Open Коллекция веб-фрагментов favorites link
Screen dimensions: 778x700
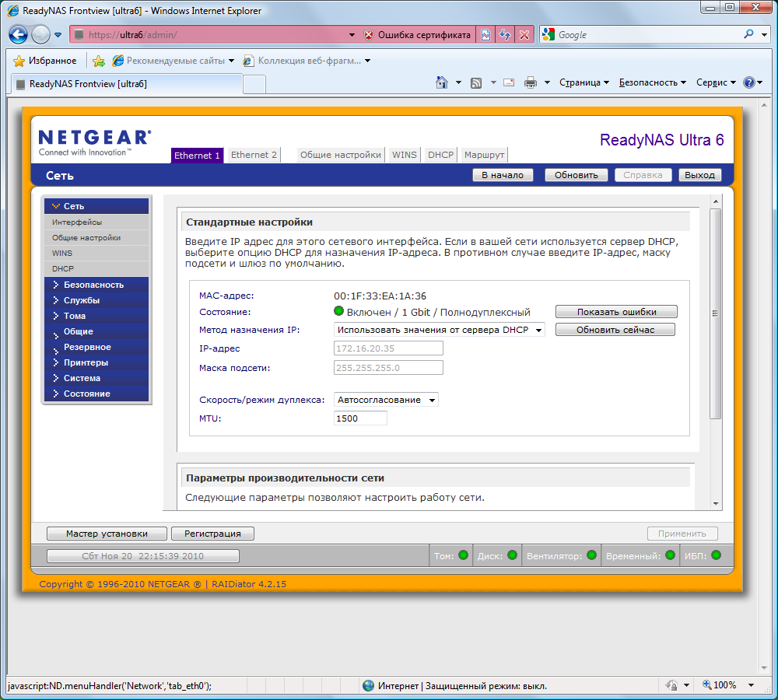click(307, 61)
